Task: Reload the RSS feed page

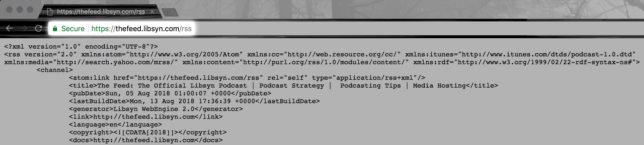Action: (x=38, y=28)
